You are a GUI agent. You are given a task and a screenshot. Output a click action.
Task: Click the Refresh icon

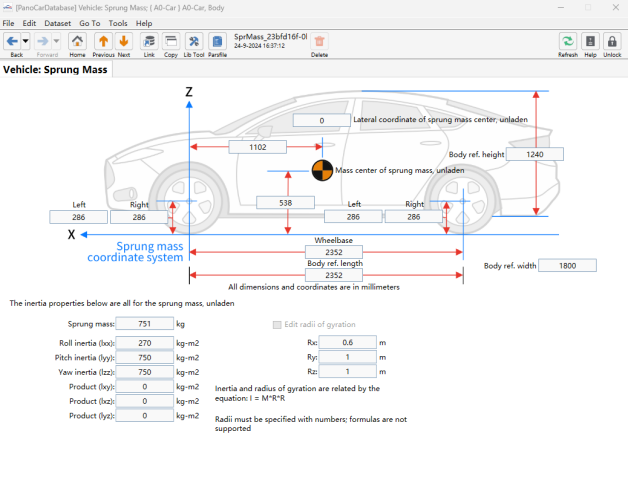568,41
